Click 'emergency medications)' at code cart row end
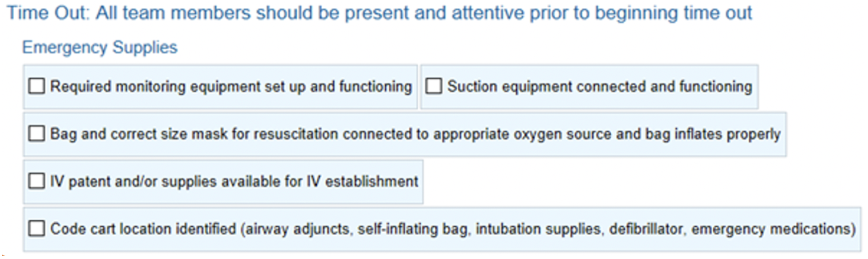This screenshot has height=259, width=868. pos(774,229)
